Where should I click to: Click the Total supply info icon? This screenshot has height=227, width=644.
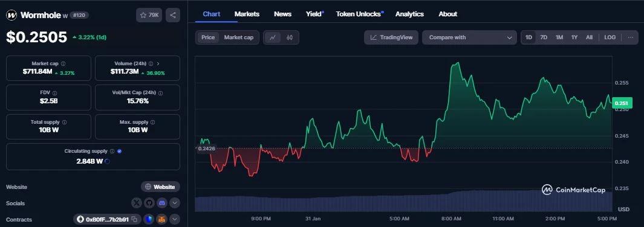click(65, 122)
